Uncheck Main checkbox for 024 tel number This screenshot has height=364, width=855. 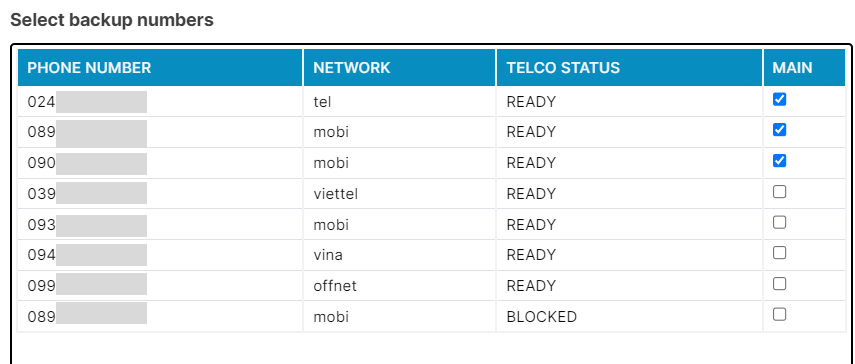click(x=779, y=99)
